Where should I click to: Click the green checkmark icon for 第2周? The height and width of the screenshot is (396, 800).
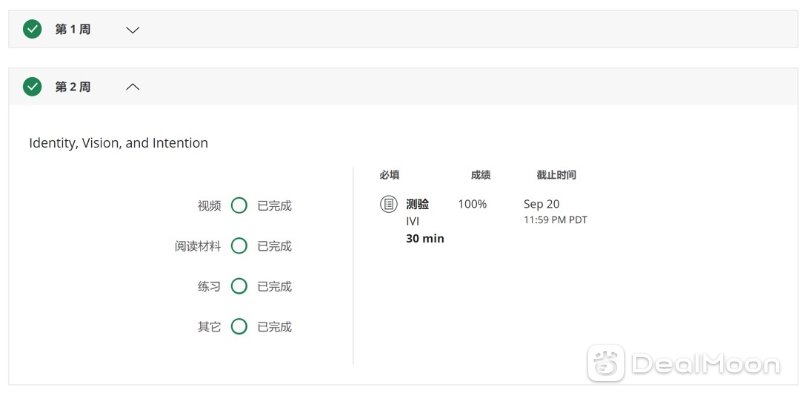click(32, 87)
